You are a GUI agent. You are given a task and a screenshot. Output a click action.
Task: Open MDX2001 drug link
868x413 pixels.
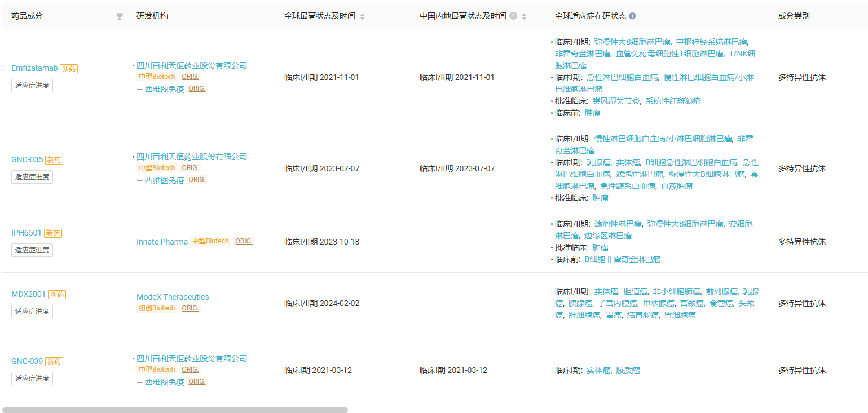point(29,294)
